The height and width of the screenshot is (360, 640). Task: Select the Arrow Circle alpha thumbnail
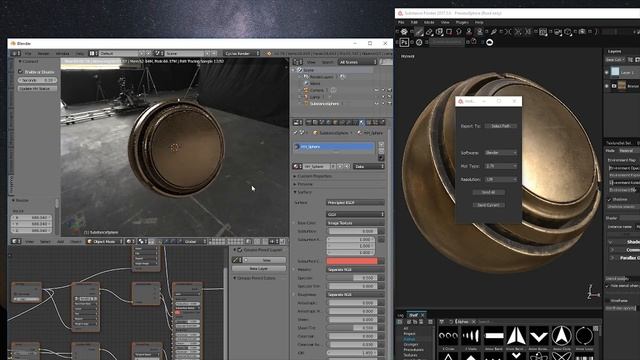562,336
